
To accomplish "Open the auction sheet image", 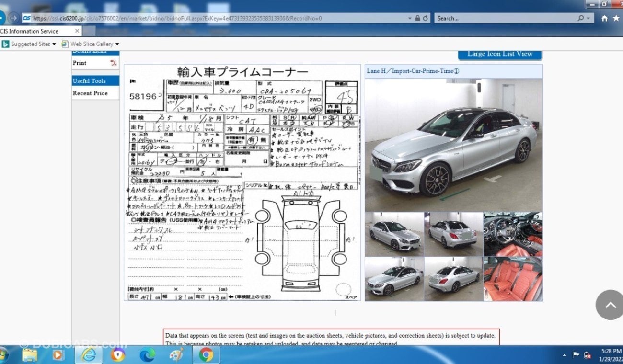I will tap(242, 182).
